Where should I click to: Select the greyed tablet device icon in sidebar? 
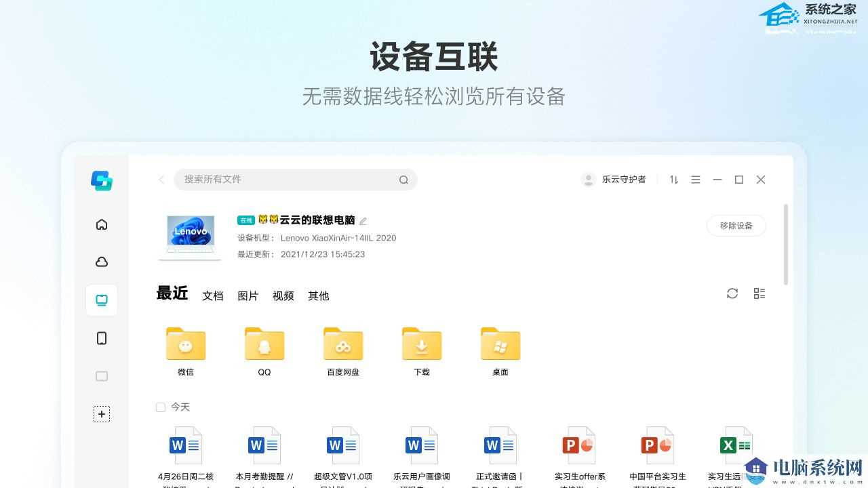point(102,376)
